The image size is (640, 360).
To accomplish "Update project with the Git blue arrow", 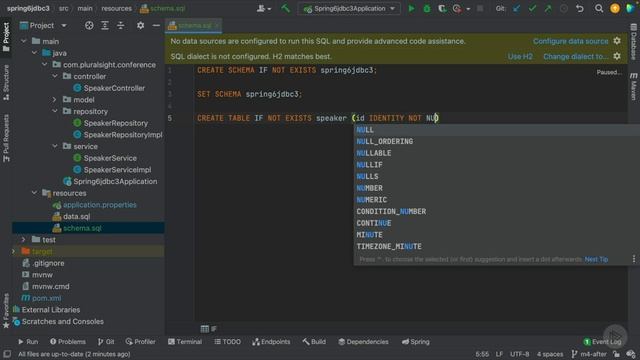I will pyautogui.click(x=517, y=9).
